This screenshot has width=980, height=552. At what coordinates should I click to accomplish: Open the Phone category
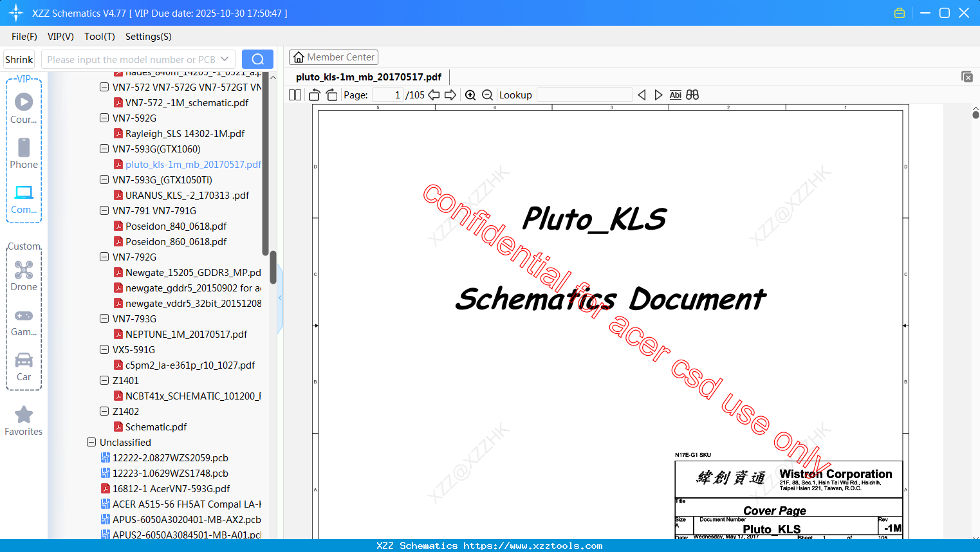click(24, 153)
